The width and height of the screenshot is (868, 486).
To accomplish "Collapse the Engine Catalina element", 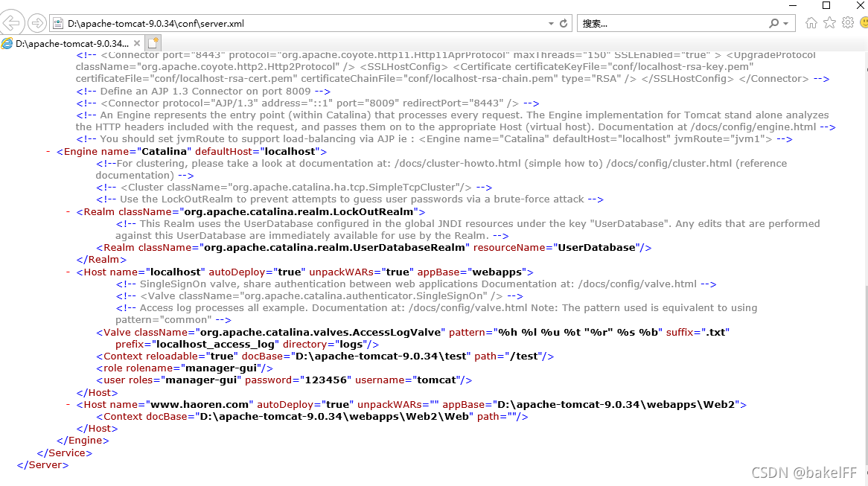I will pyautogui.click(x=48, y=152).
